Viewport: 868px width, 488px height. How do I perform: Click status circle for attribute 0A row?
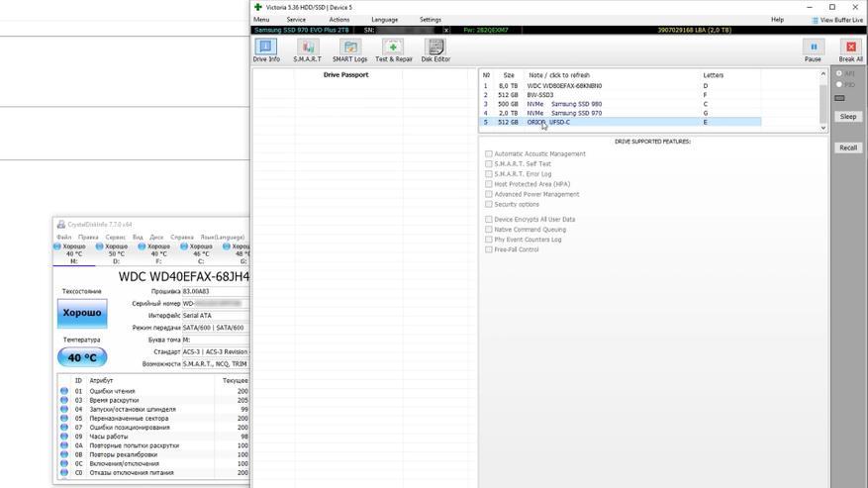[64, 445]
